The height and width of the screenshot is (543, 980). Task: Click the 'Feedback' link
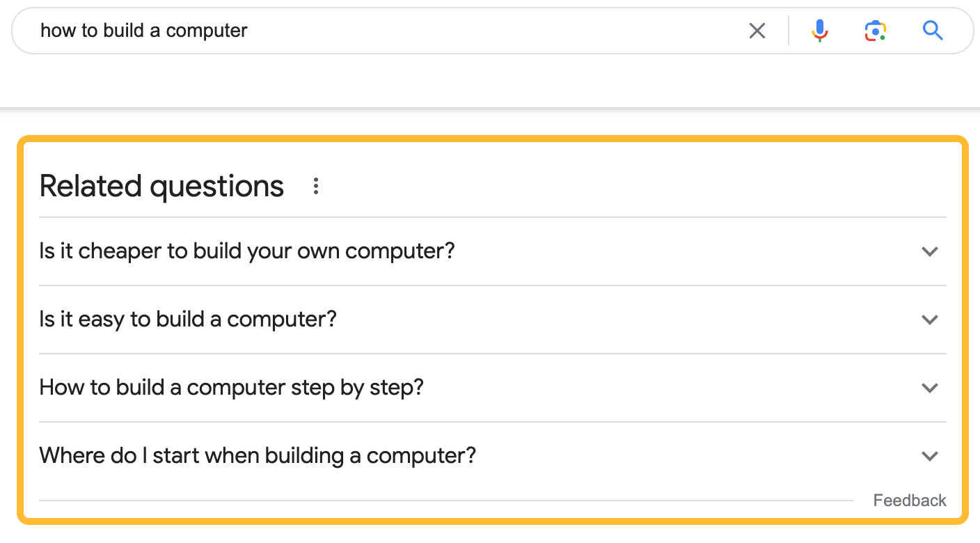click(x=910, y=500)
